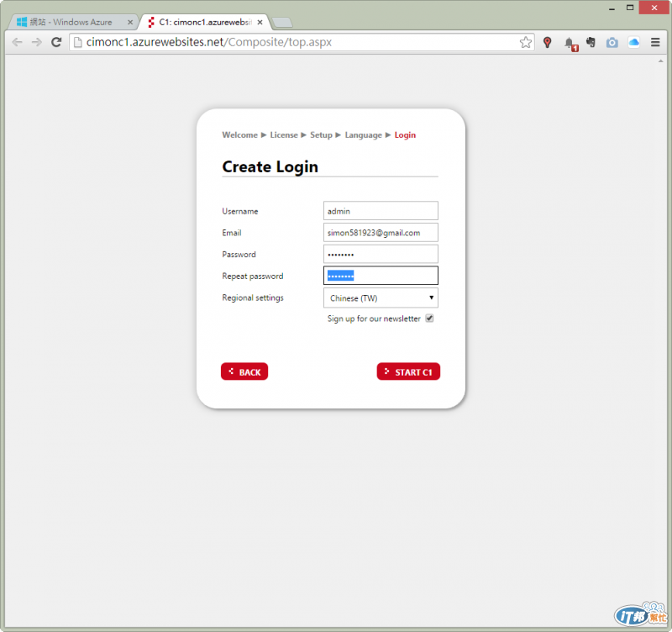Viewport: 672px width, 632px height.
Task: Click the License breadcrumb step
Action: click(284, 135)
